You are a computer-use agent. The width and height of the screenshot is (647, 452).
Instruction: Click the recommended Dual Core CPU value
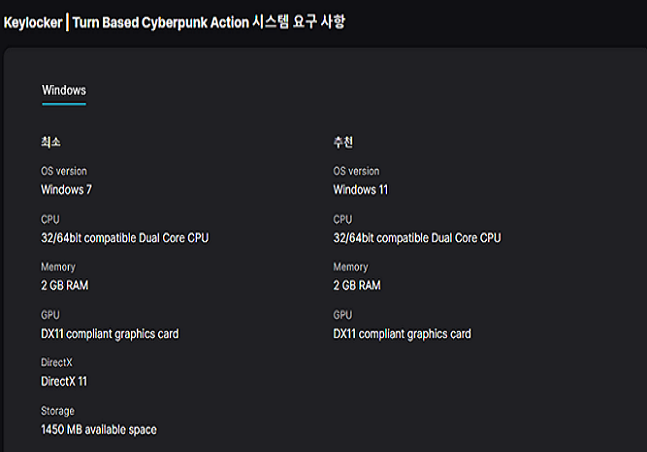pos(417,238)
